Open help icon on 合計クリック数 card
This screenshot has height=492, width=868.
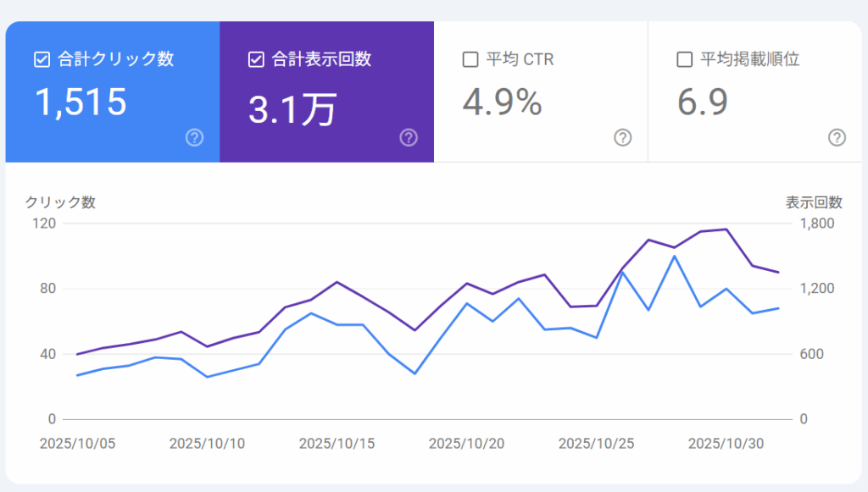coord(194,138)
